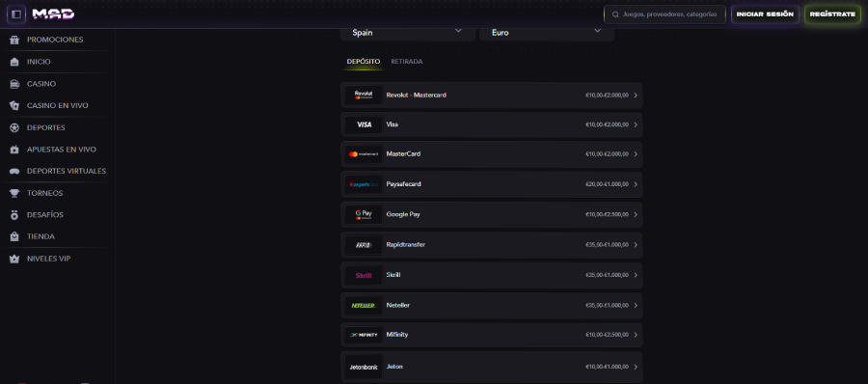868x384 pixels.
Task: Click the Jeton method name
Action: point(394,367)
